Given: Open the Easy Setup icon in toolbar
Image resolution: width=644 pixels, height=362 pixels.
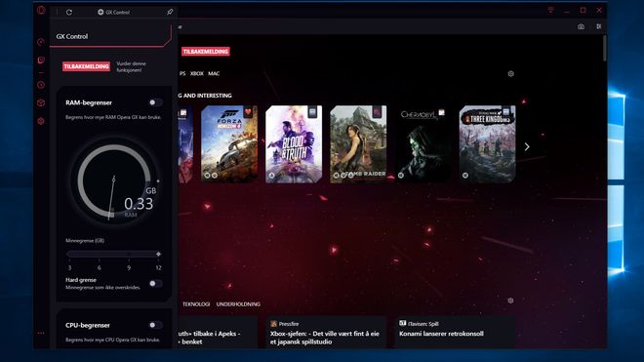Looking at the screenshot, I should pos(599,26).
